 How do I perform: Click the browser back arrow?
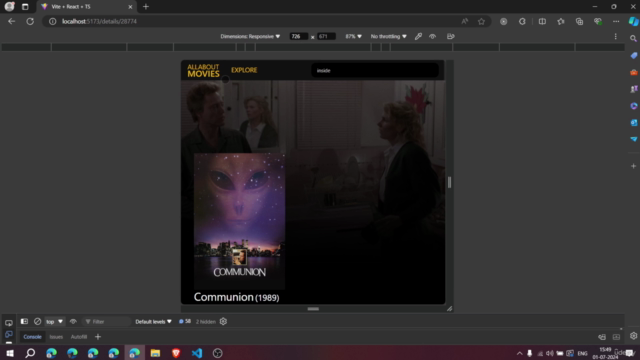11,21
